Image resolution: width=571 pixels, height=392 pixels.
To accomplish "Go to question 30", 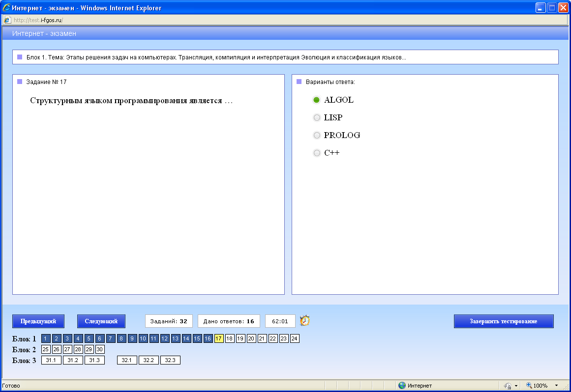I will (x=100, y=349).
